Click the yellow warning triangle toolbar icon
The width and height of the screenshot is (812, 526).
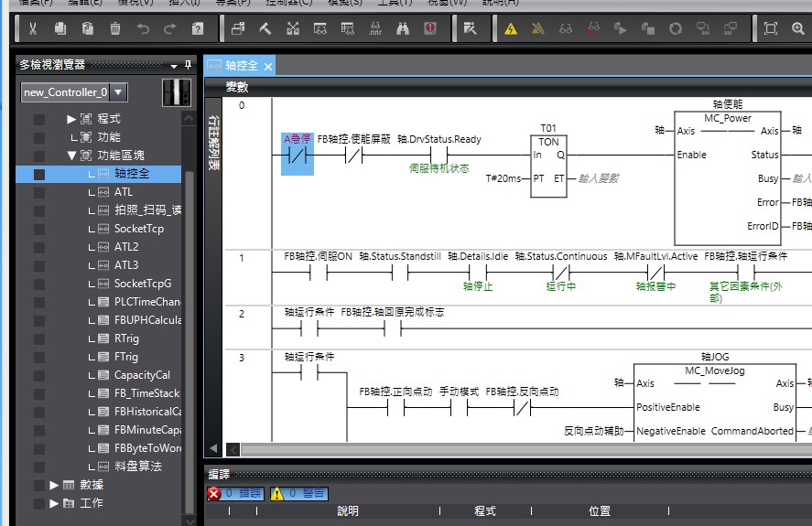511,28
